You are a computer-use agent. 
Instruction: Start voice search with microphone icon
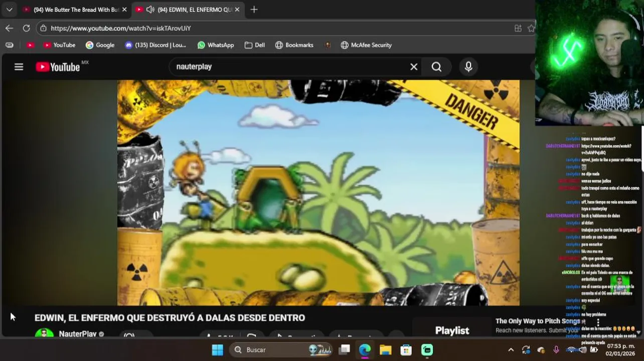pyautogui.click(x=468, y=67)
